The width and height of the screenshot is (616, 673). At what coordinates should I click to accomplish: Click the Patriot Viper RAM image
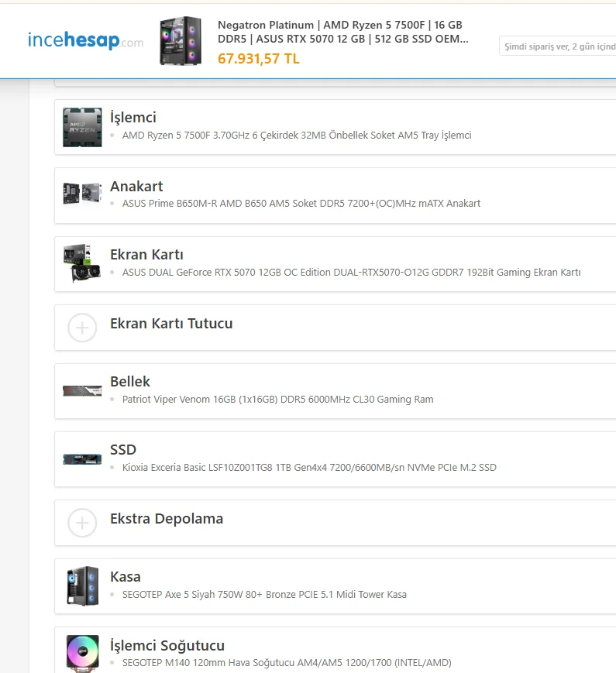coord(82,390)
